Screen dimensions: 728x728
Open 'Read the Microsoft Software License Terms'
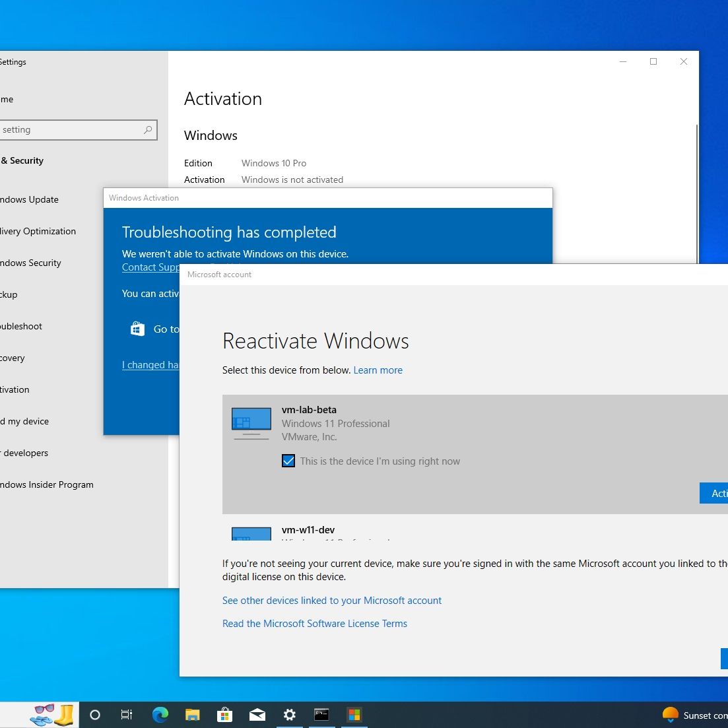click(314, 624)
